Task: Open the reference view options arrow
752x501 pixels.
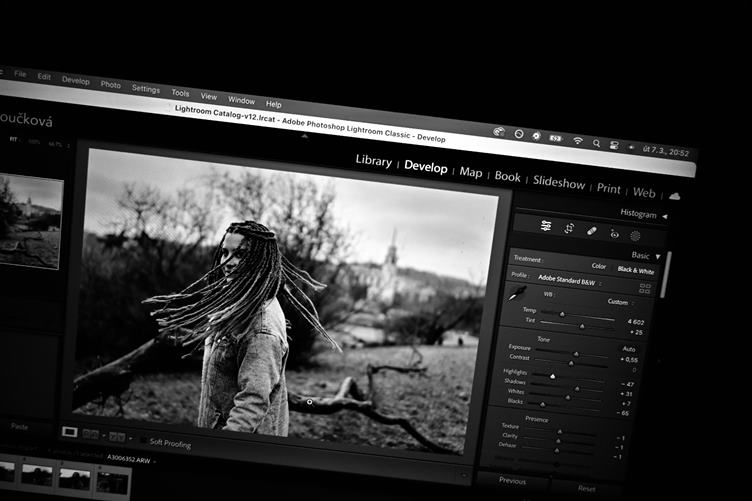Action: coord(104,436)
